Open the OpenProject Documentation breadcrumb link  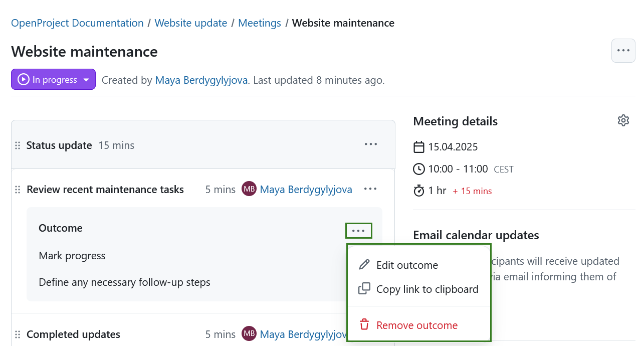coord(77,23)
